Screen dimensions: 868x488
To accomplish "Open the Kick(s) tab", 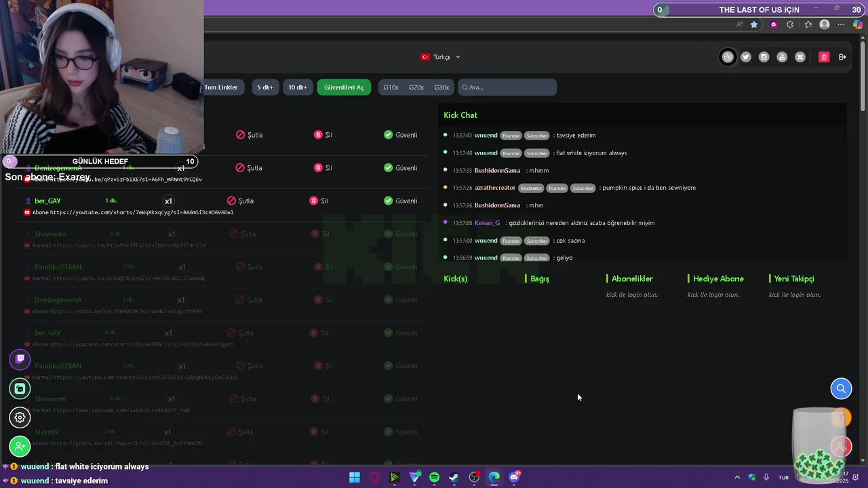I will (x=456, y=279).
